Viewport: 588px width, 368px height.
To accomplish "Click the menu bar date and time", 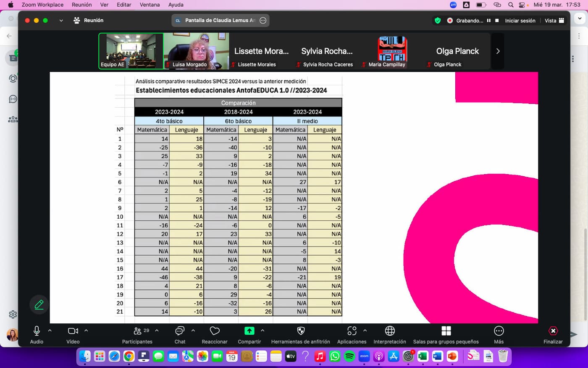I will point(557,5).
